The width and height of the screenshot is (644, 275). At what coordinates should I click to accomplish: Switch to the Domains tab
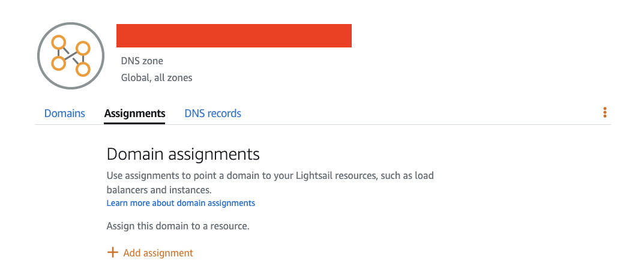point(65,113)
